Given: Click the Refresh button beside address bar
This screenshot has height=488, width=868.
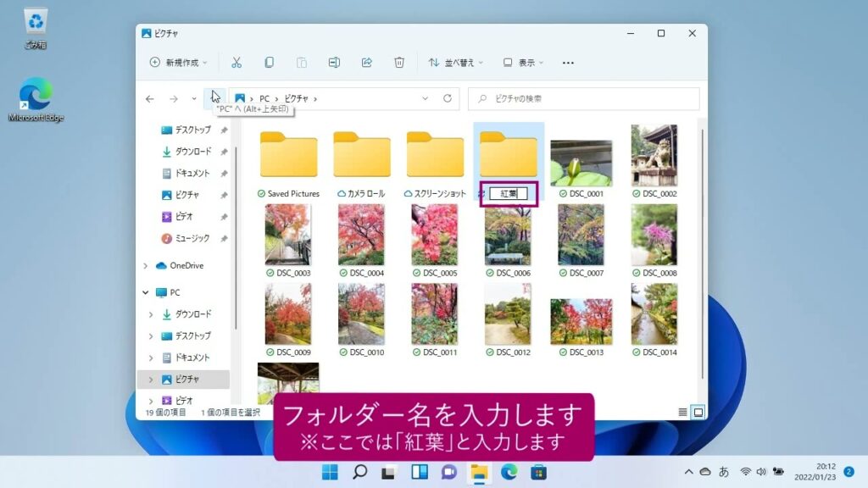Looking at the screenshot, I should (448, 99).
